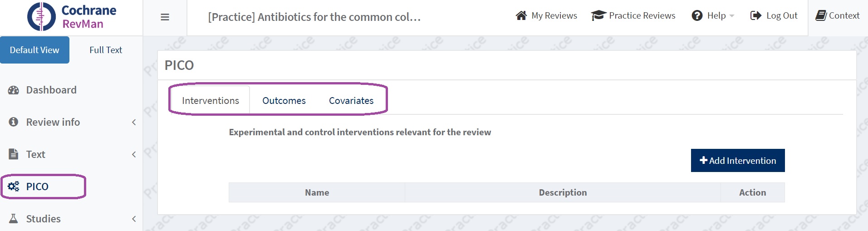
Task: Expand the Text section chevron
Action: [x=134, y=155]
